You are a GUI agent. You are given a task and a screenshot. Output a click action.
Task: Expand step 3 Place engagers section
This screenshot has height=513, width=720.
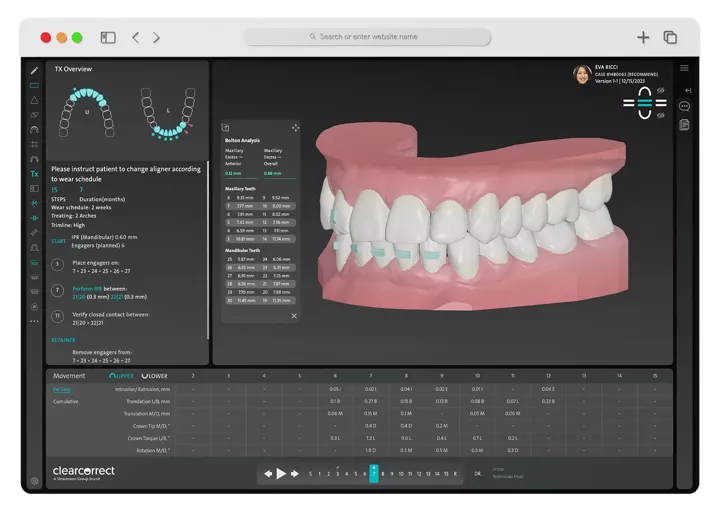[58, 264]
